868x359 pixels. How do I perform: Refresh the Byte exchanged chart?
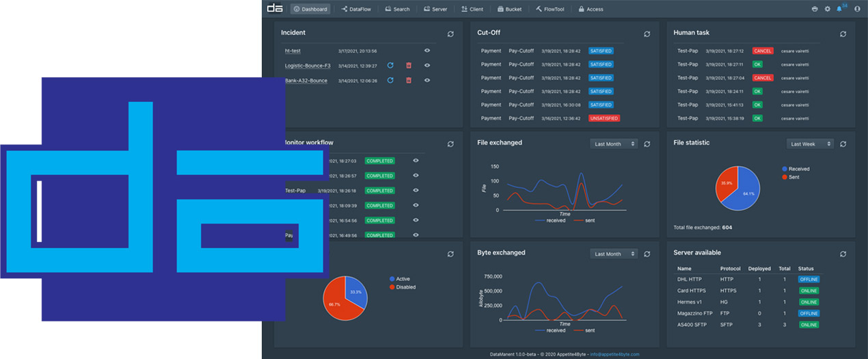[647, 254]
